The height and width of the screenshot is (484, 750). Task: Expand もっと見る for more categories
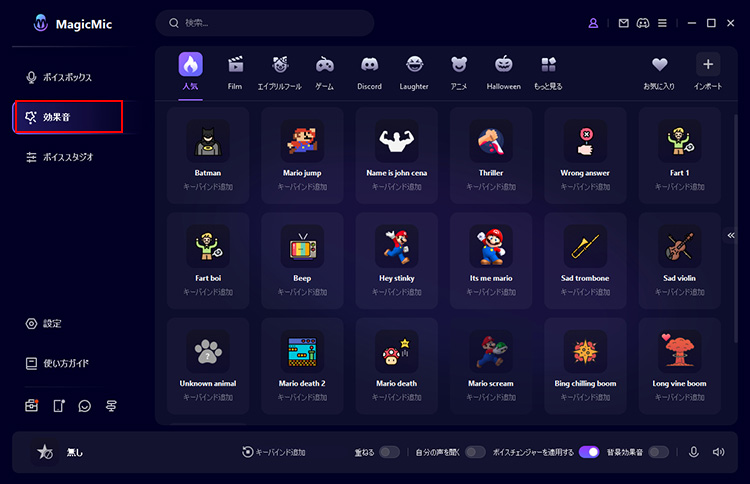tap(548, 72)
